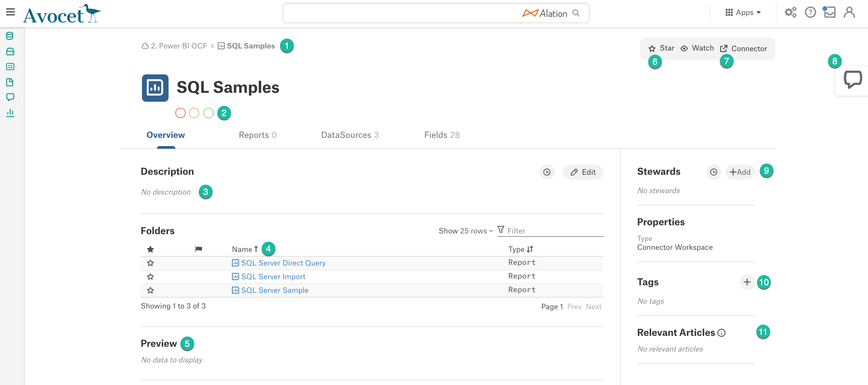Screen dimensions: 868x385
Task: Open the user account icon
Action: (849, 12)
